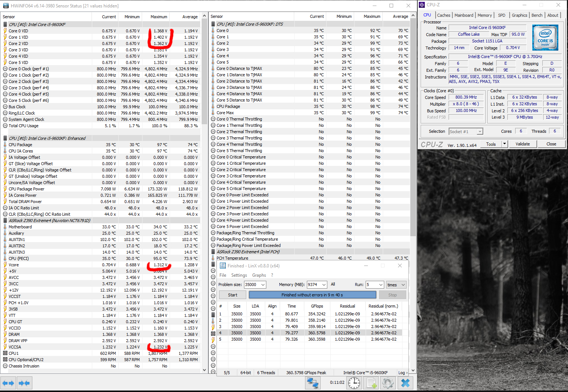
Task: Click the chip icon beside ASRock Z390 Extreme4 Nuvoton header
Action: point(5,221)
